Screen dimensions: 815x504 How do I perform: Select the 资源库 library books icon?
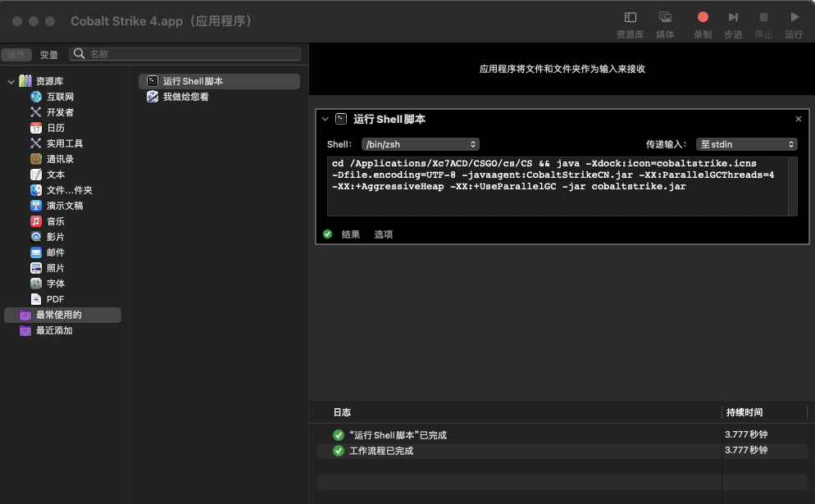[x=25, y=81]
